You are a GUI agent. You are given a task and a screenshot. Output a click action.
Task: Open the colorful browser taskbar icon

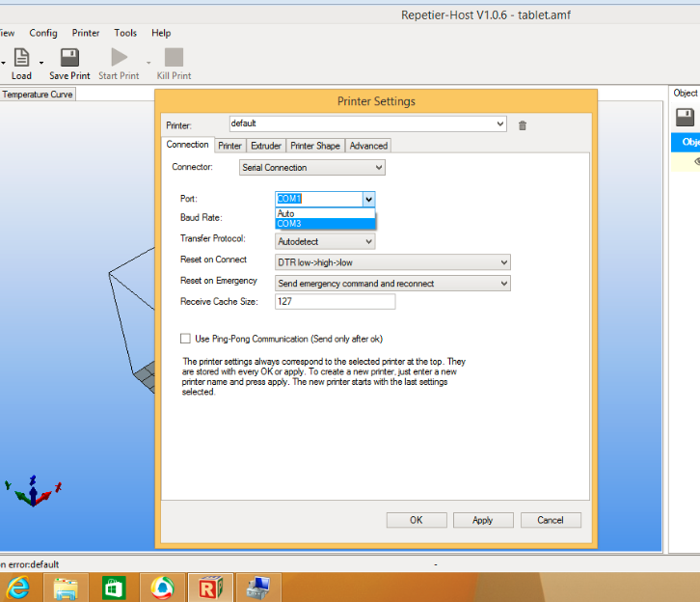[162, 588]
